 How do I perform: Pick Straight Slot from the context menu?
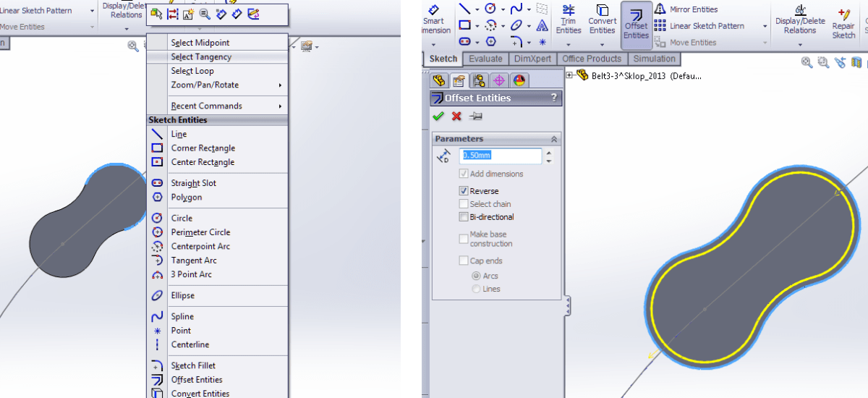(x=193, y=183)
